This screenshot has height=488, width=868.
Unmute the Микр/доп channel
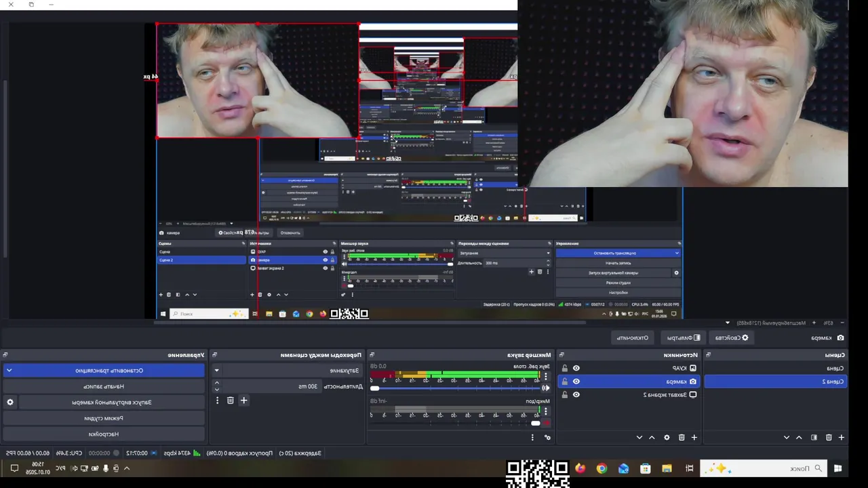tap(547, 423)
